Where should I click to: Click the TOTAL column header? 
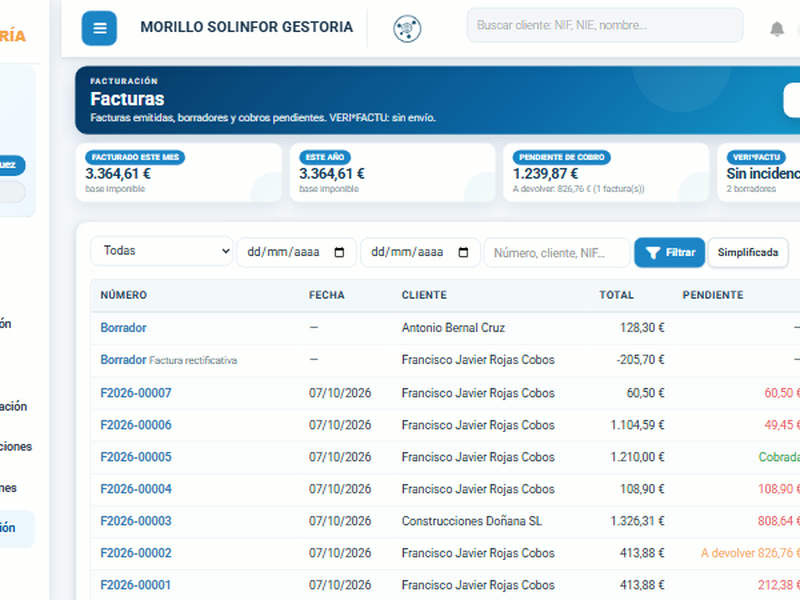click(x=616, y=295)
